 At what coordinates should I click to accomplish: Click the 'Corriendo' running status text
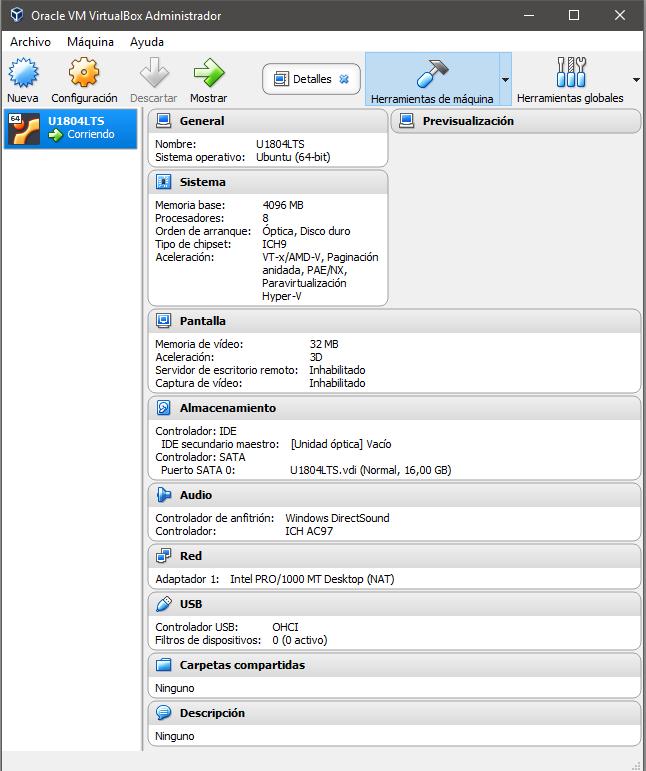90,134
